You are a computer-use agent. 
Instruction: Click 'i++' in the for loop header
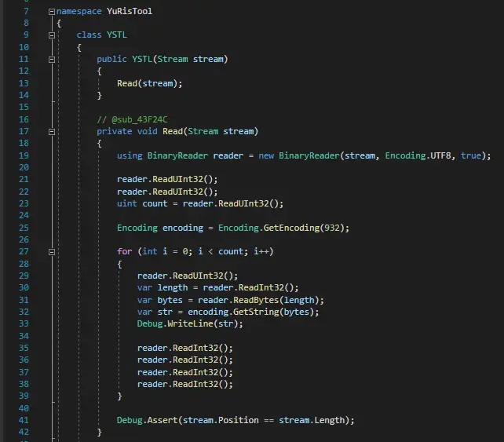tap(261, 251)
